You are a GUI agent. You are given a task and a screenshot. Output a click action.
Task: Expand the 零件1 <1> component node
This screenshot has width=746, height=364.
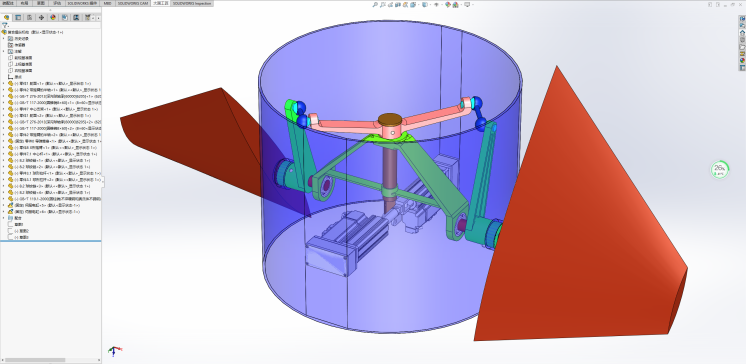click(4, 83)
